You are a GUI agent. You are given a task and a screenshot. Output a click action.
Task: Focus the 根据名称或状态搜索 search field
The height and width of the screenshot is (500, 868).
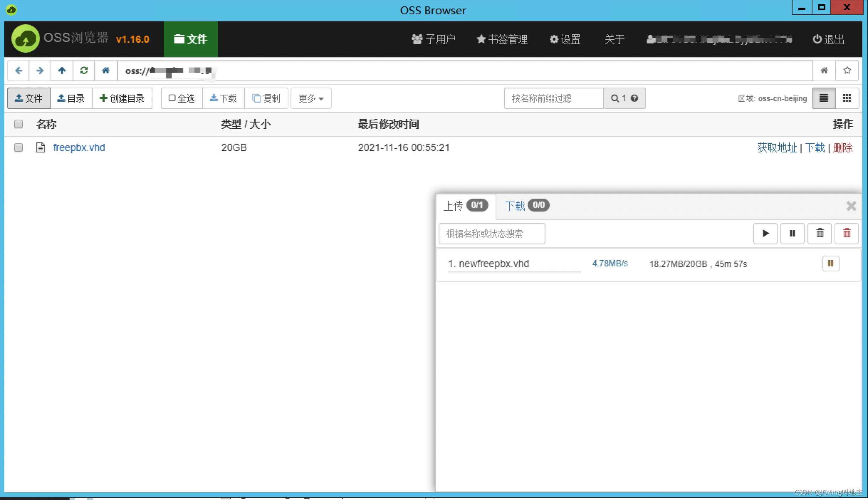[492, 234]
